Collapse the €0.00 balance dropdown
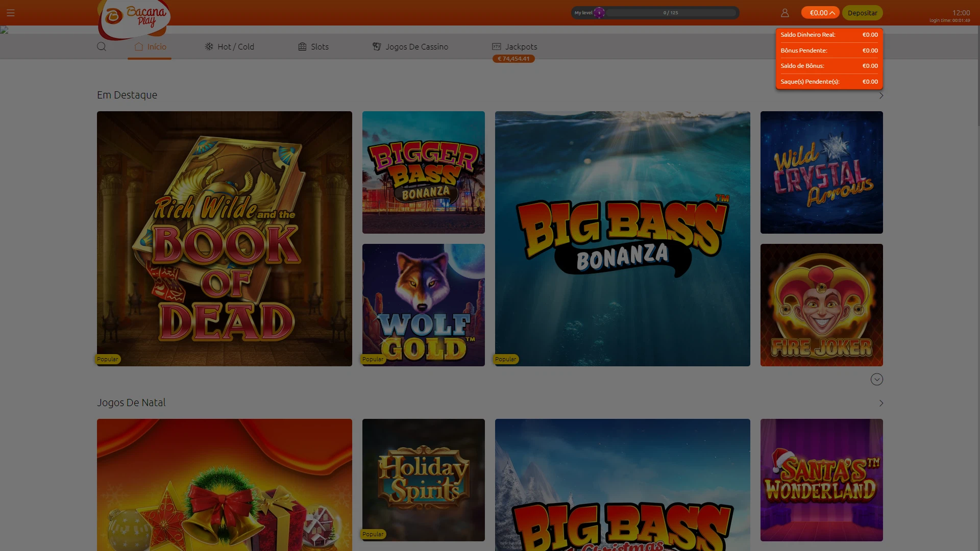This screenshot has width=980, height=551. [x=820, y=13]
